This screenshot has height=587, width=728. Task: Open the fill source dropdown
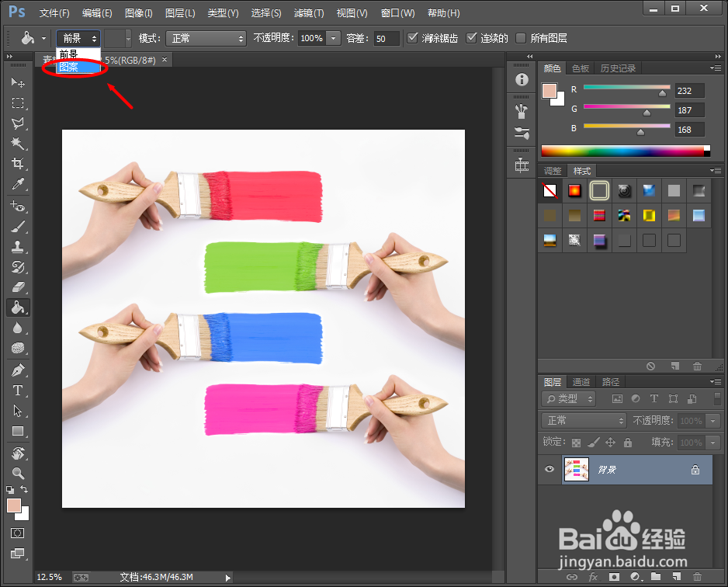[78, 38]
